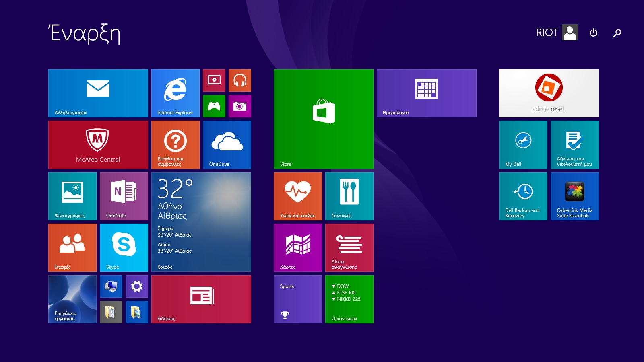Image resolution: width=644 pixels, height=362 pixels.
Task: Launch the Skype tile
Action: [124, 248]
